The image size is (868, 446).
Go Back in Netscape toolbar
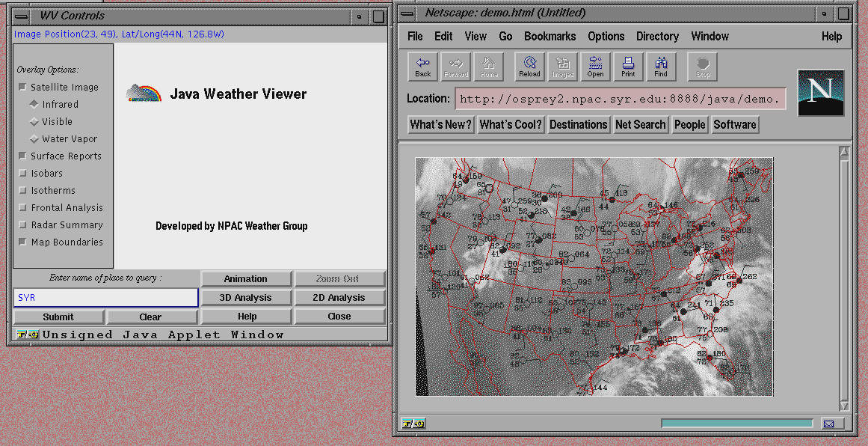click(x=423, y=67)
